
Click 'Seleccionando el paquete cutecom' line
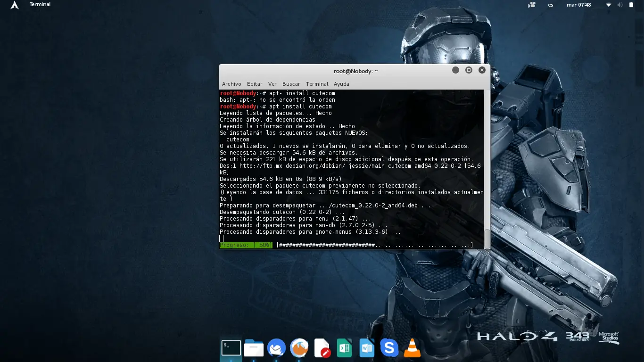click(320, 186)
